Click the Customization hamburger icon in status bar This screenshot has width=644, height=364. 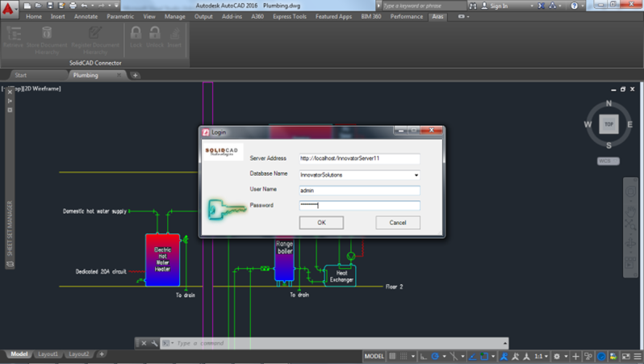click(638, 356)
